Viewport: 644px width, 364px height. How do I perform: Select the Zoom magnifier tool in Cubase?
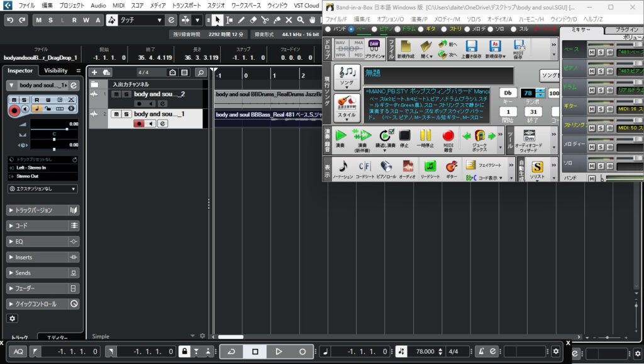click(x=301, y=20)
